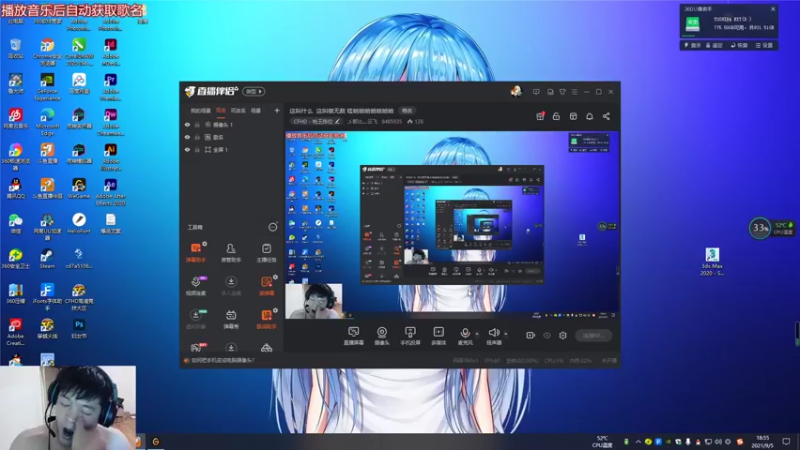Open the orange 歌词助手 tool
Viewport: 800px width, 450px height.
pyautogui.click(x=266, y=319)
